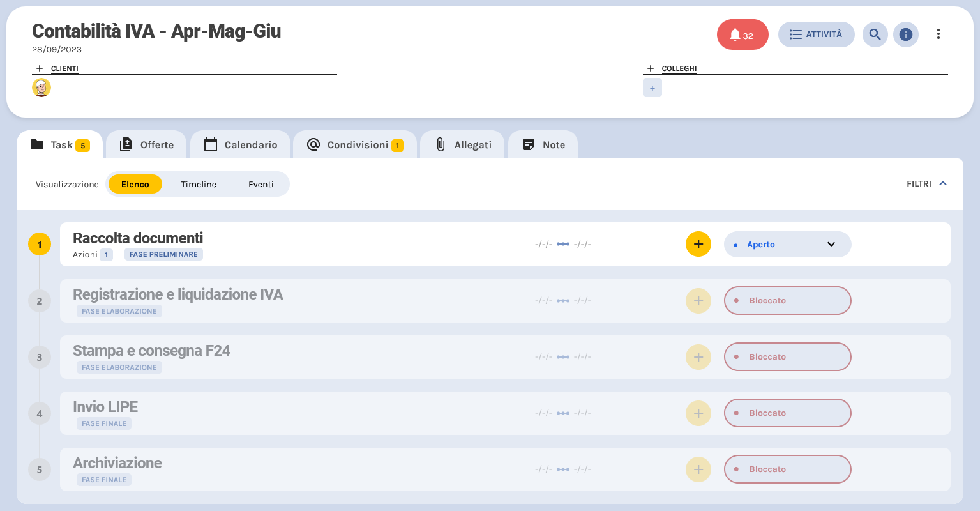Open the Raccolta documenti task title

click(138, 238)
